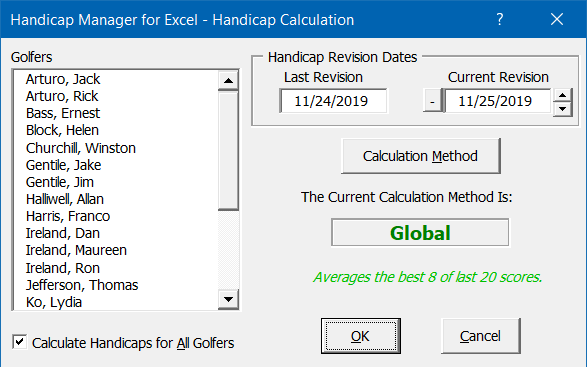The height and width of the screenshot is (367, 587).
Task: Select golfer Ireland, Maureen
Action: 116,250
